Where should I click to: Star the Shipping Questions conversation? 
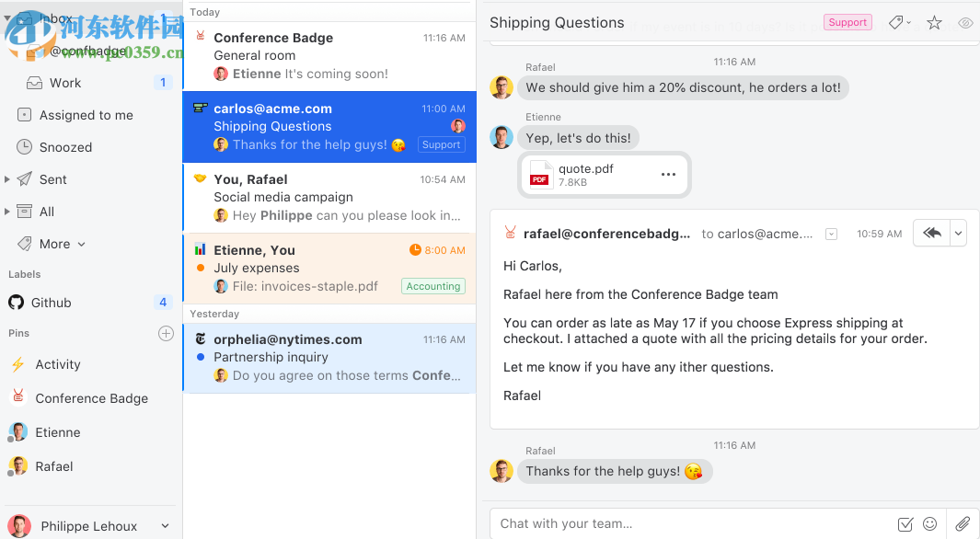coord(934,23)
